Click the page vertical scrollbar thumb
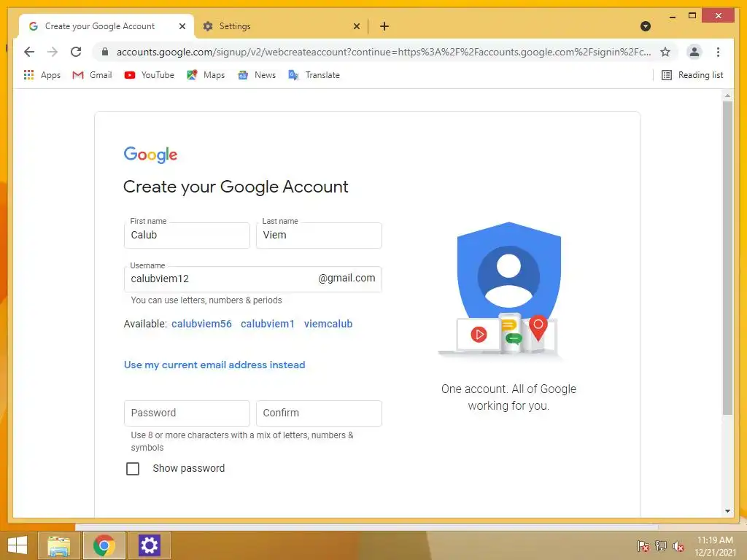The image size is (747, 560). (x=727, y=257)
